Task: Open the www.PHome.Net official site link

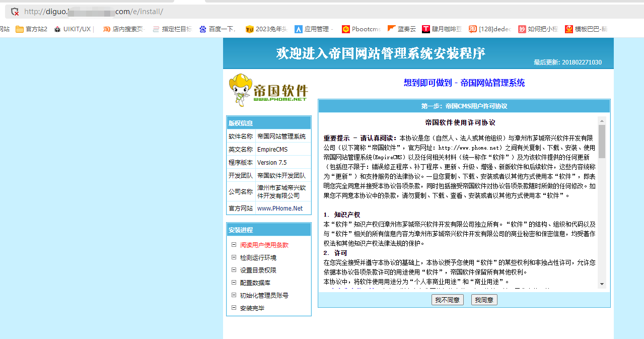Action: click(x=280, y=208)
